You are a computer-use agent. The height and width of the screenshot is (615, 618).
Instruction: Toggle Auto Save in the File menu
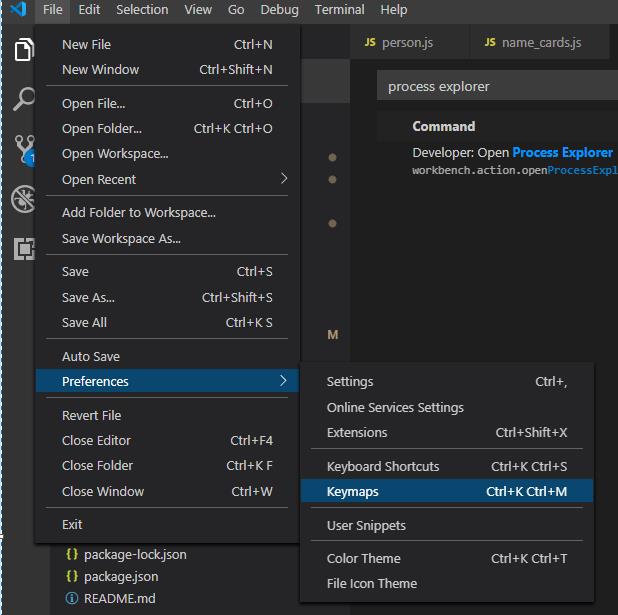point(167,356)
